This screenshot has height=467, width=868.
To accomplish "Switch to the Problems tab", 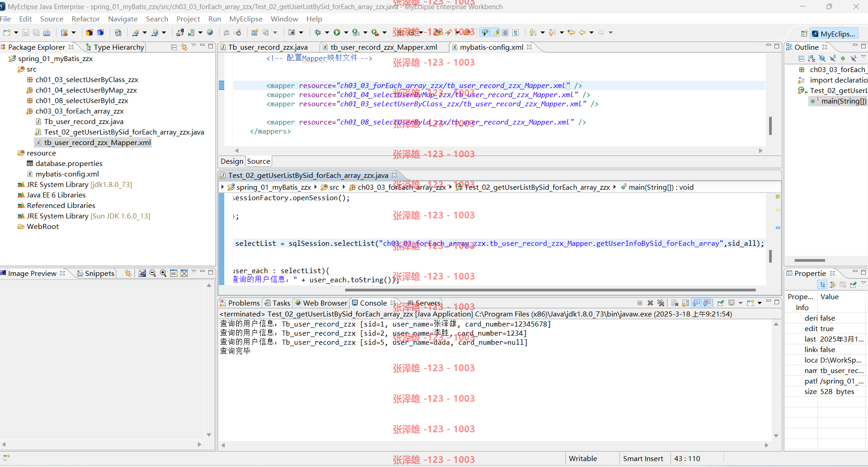I will pyautogui.click(x=240, y=303).
